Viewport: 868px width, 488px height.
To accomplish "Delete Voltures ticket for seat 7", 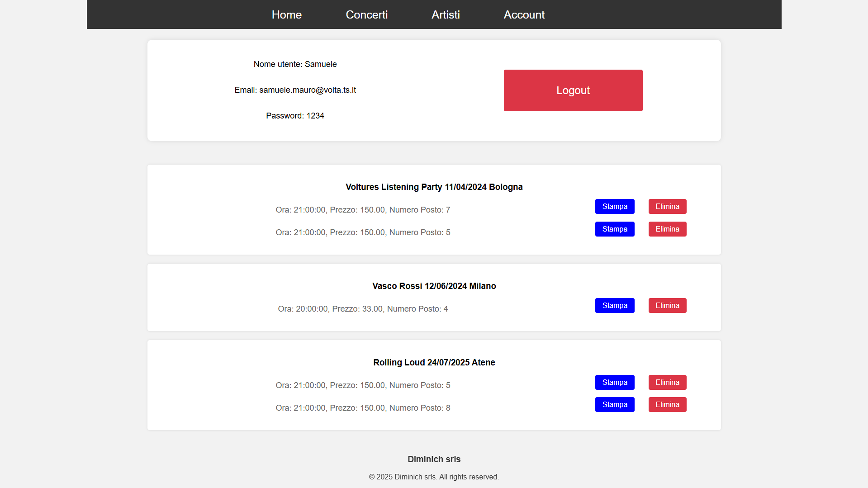I will [667, 206].
